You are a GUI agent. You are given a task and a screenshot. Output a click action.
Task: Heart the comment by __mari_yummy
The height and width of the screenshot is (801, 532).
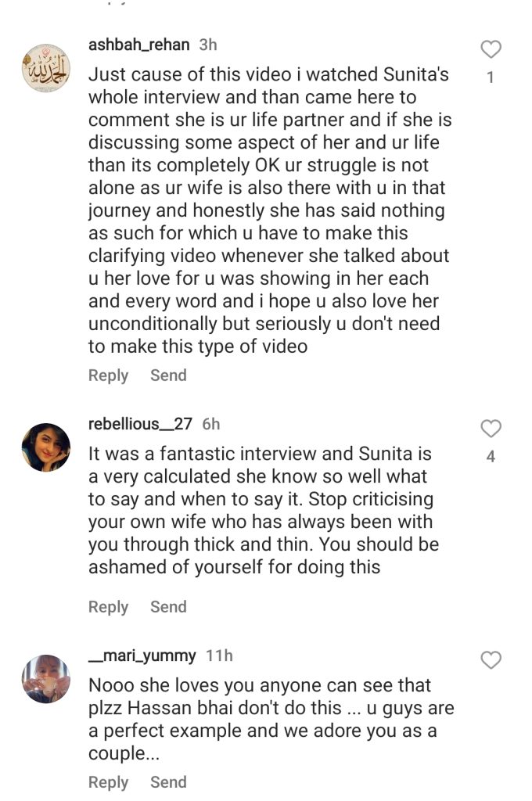click(491, 661)
